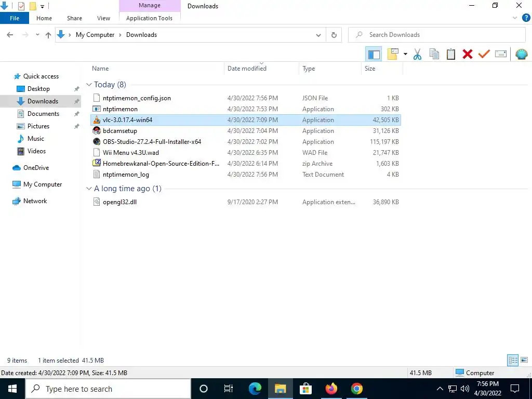
Task: Switch to details view layout button
Action: (x=513, y=360)
